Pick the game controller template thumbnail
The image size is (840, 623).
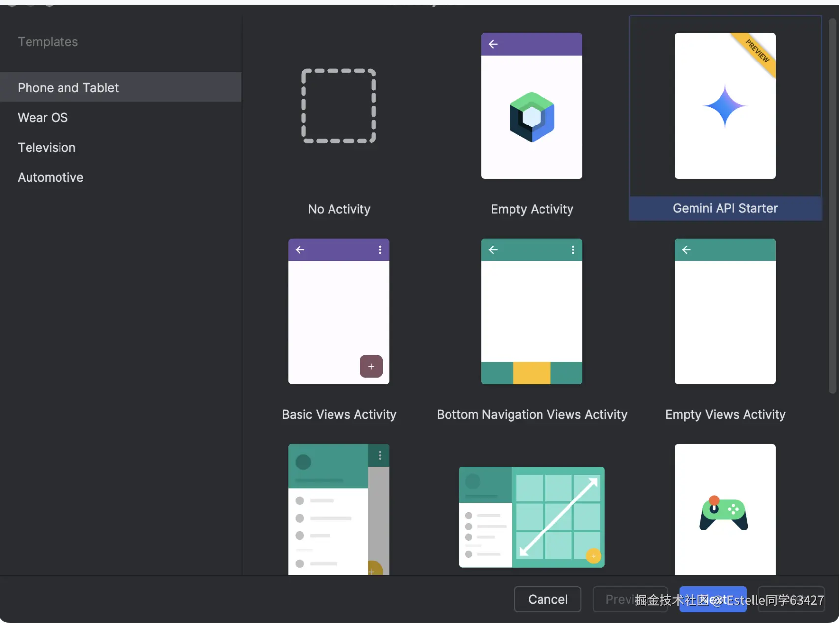[725, 509]
